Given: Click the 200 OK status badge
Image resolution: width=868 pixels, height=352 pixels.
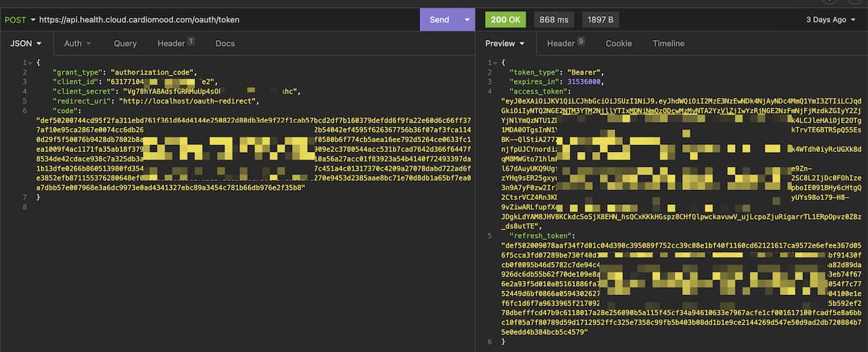Looking at the screenshot, I should [x=505, y=20].
